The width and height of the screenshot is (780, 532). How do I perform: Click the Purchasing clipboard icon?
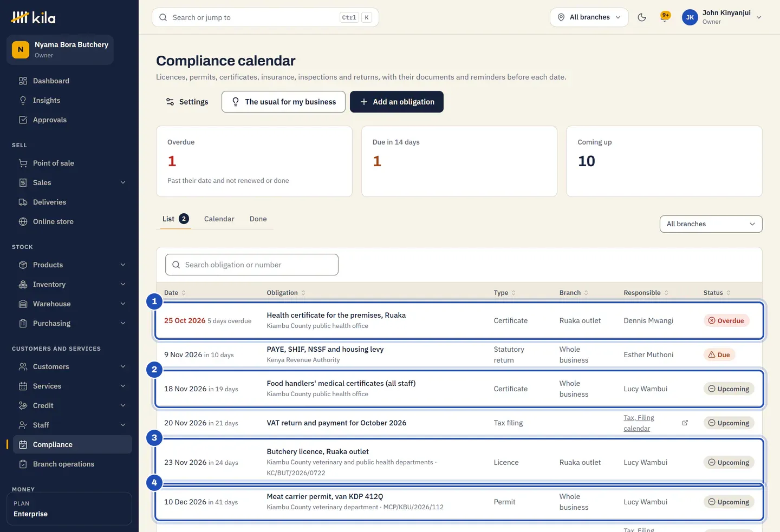pos(23,324)
